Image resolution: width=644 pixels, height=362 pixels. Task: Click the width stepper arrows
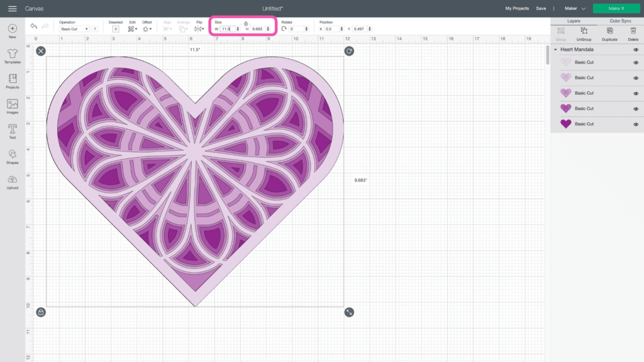pyautogui.click(x=238, y=29)
